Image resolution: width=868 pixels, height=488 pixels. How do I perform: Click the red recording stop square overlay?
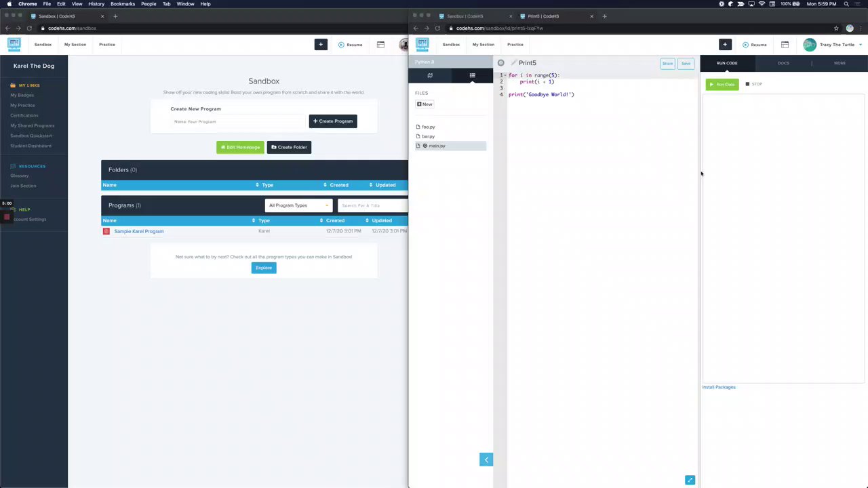(7, 217)
